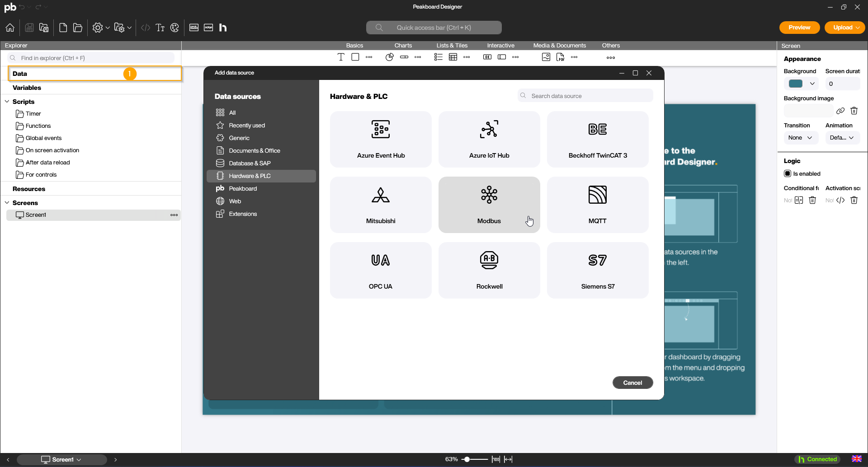Image resolution: width=868 pixels, height=467 pixels.
Task: Select the Web data sources category
Action: 261,201
